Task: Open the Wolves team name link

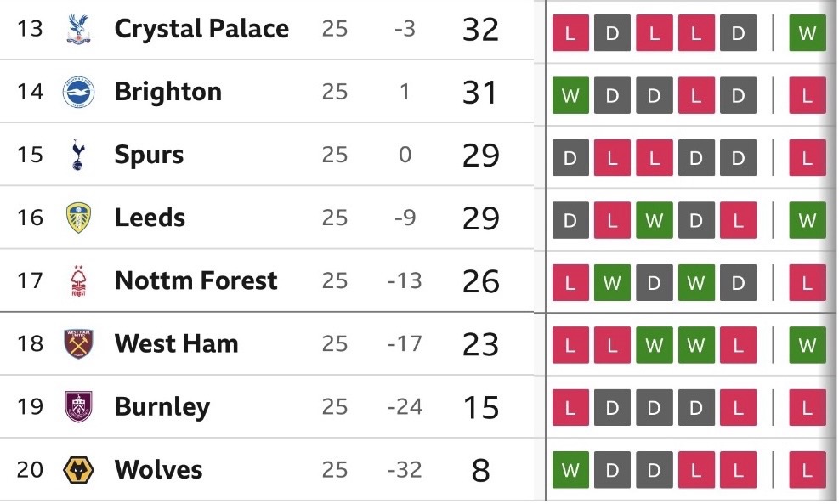Action: pyautogui.click(x=158, y=470)
